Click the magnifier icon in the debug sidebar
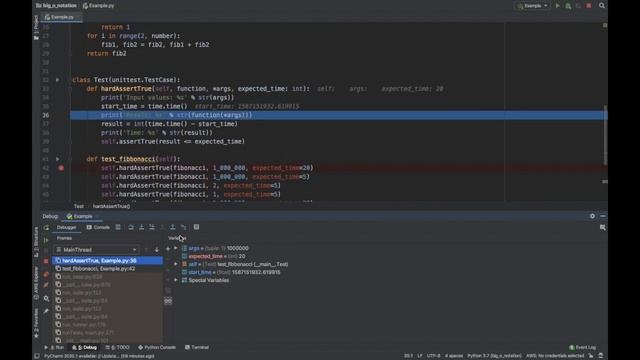This screenshot has height=360, width=640. coord(46,298)
